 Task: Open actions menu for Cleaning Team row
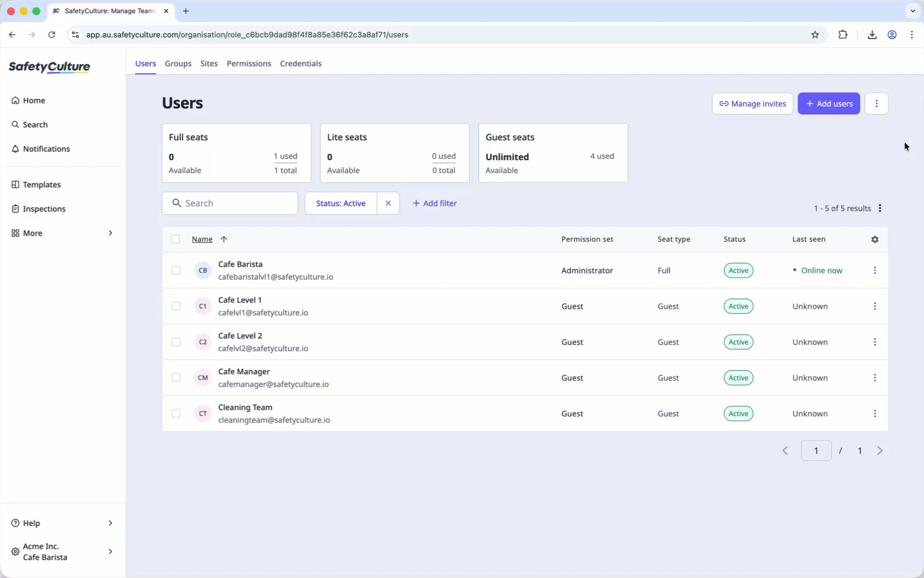[x=875, y=413]
